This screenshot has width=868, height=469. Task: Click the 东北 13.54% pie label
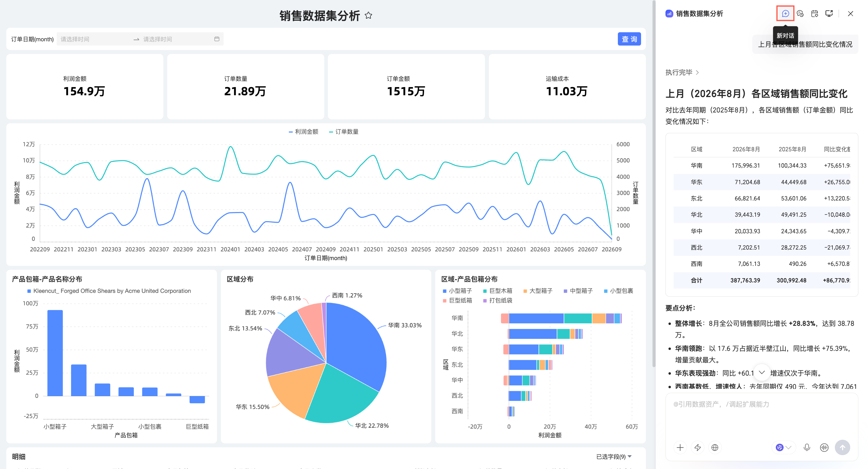[x=245, y=328]
